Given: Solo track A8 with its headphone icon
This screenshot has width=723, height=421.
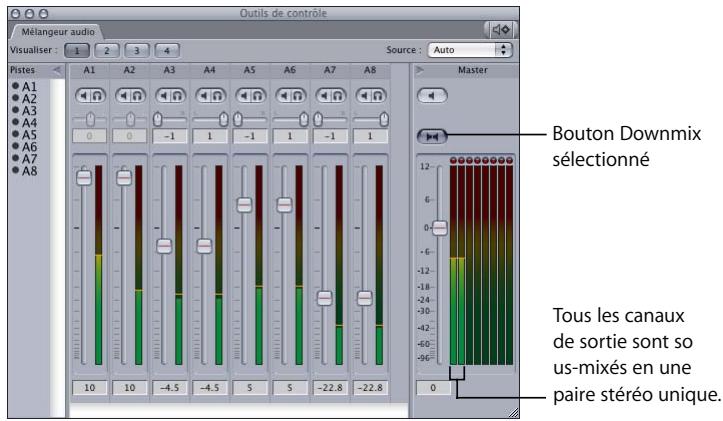Looking at the screenshot, I should 378,95.
